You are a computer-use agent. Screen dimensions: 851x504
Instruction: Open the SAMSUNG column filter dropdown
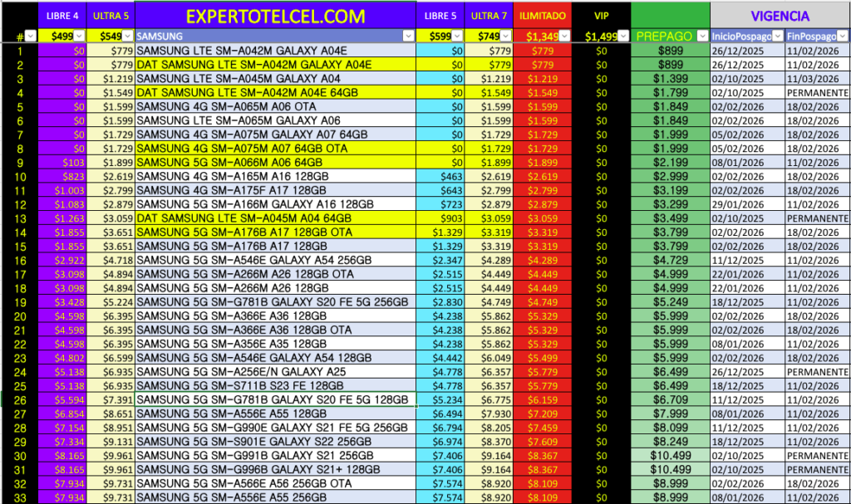[x=408, y=36]
